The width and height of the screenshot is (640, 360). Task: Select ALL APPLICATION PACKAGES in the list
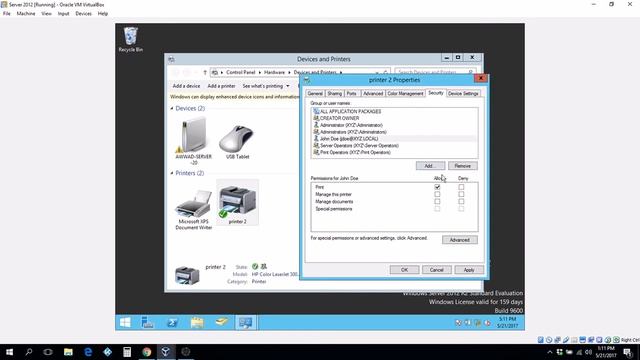(x=394, y=111)
